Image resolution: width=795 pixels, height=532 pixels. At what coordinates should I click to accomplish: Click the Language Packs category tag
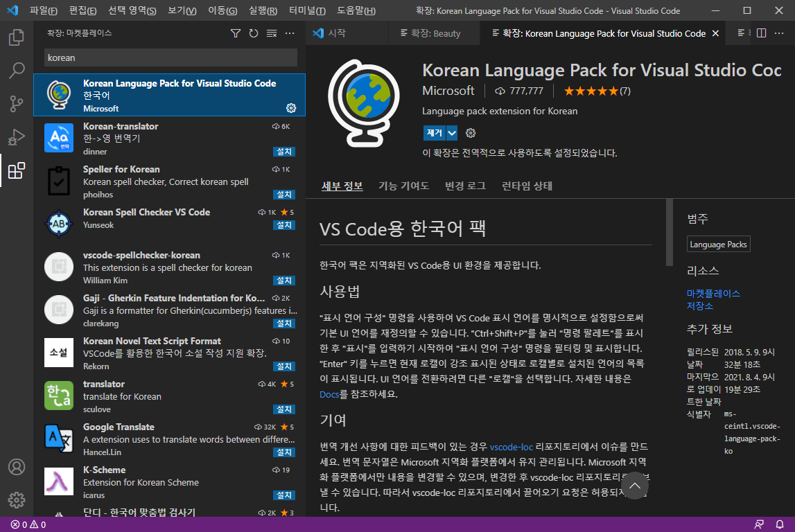click(x=719, y=245)
